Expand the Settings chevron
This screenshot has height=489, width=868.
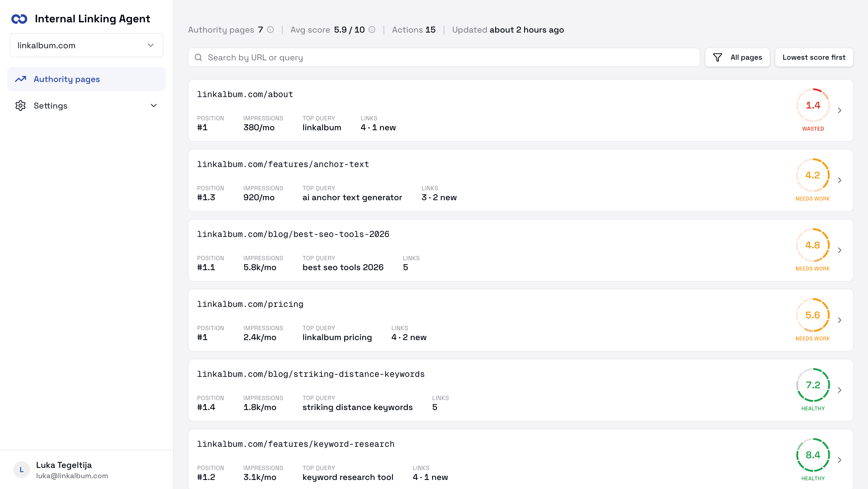154,106
